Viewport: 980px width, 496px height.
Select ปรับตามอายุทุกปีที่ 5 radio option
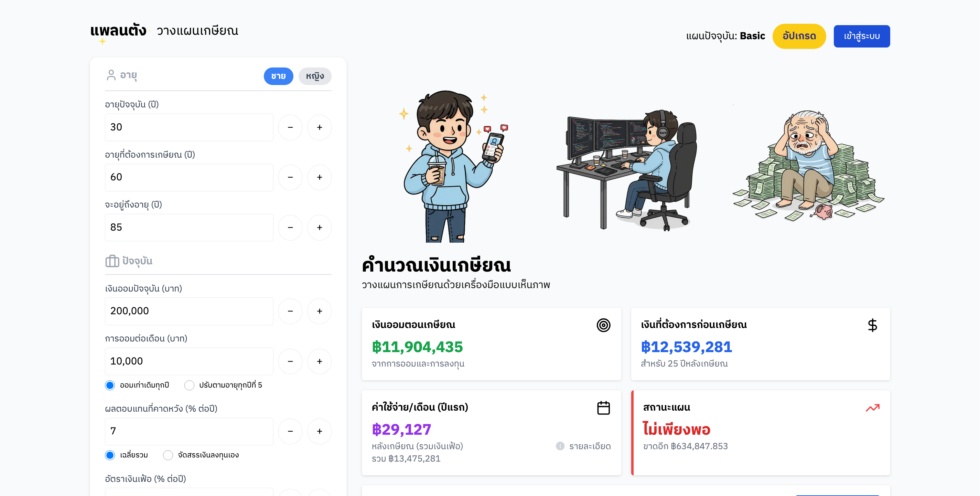(x=189, y=385)
